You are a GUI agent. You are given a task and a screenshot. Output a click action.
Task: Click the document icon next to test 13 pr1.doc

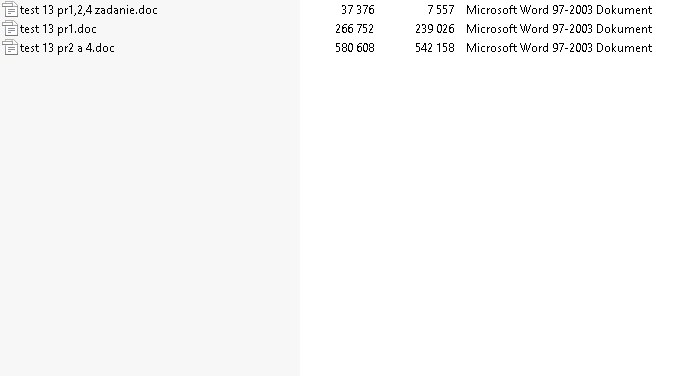pyautogui.click(x=10, y=29)
